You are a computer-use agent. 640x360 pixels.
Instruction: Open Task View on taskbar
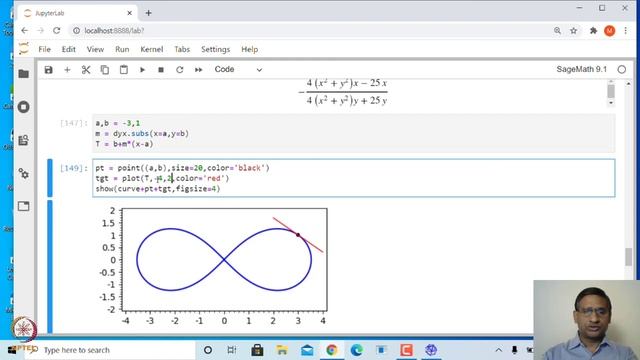[x=232, y=350]
